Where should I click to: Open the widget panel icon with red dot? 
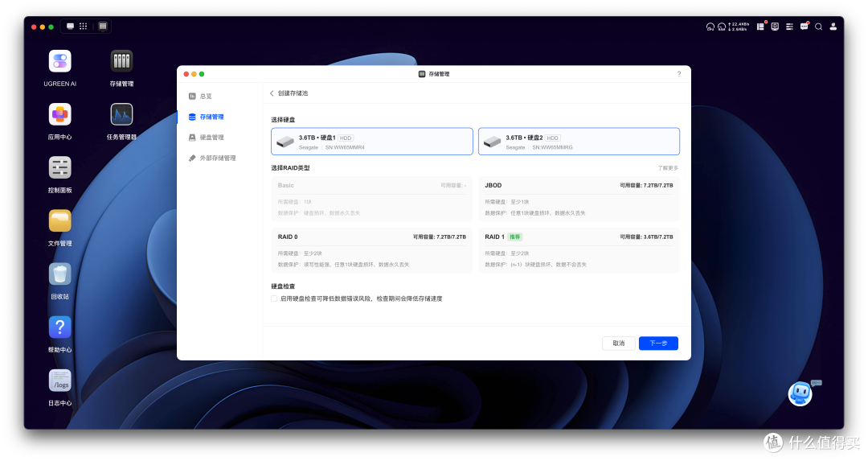761,26
